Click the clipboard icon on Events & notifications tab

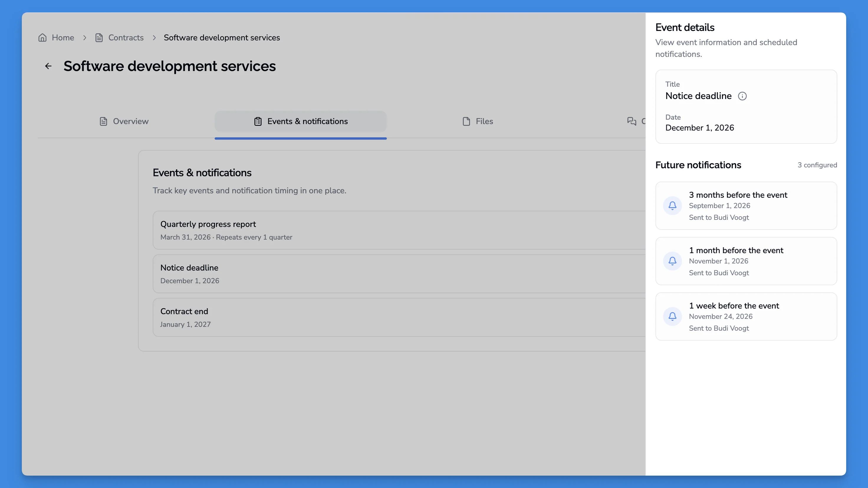[258, 121]
